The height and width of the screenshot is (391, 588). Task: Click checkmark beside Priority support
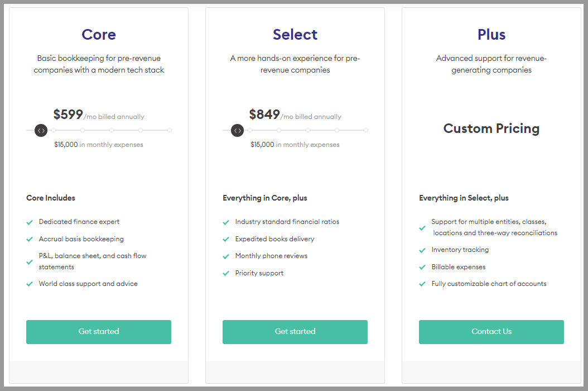(x=226, y=274)
